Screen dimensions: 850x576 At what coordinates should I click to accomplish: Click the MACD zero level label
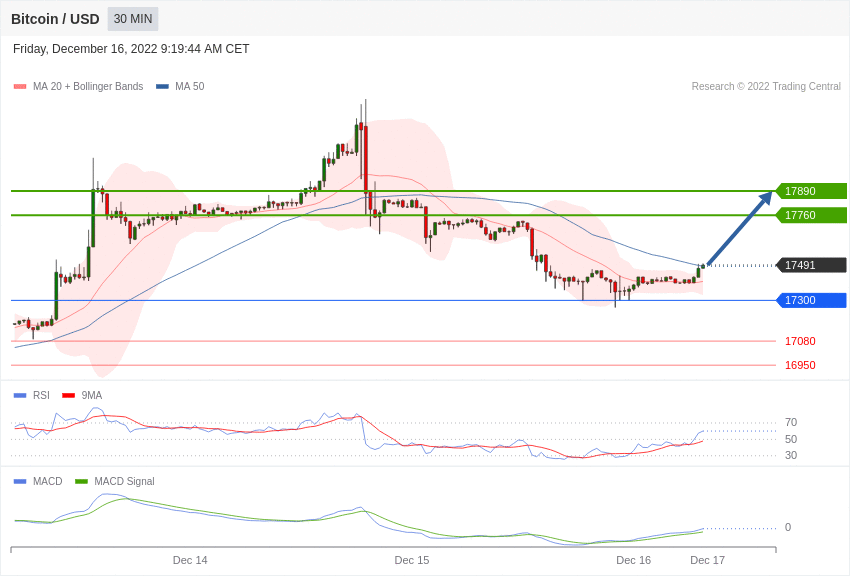(x=788, y=527)
